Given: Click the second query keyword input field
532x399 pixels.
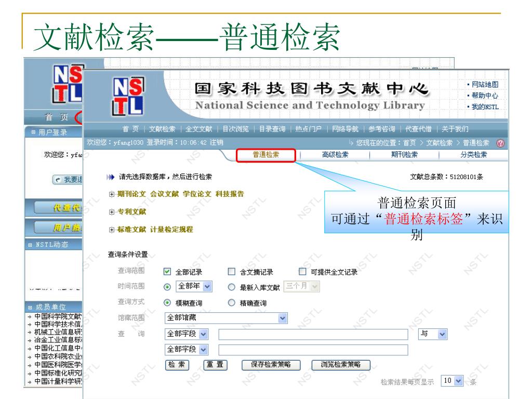Looking at the screenshot, I should 313,350.
